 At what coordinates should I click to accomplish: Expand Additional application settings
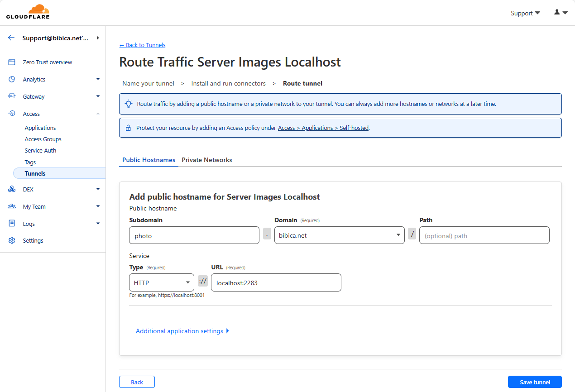[182, 331]
